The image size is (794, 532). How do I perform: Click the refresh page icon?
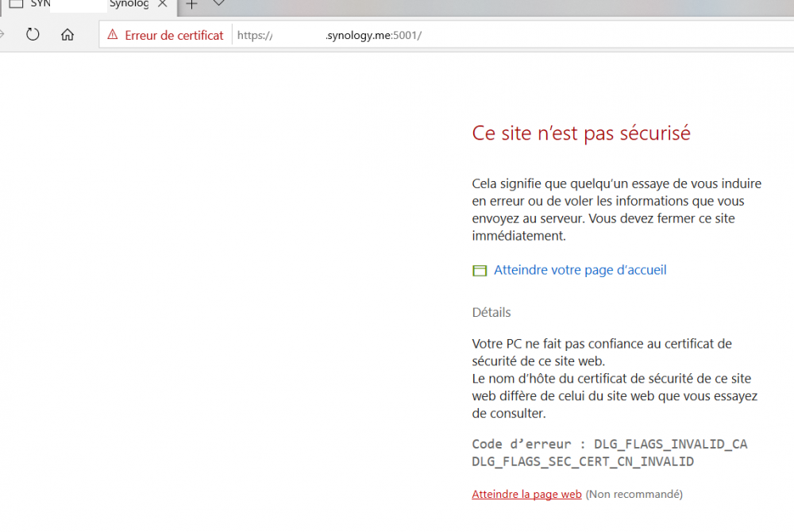click(33, 35)
